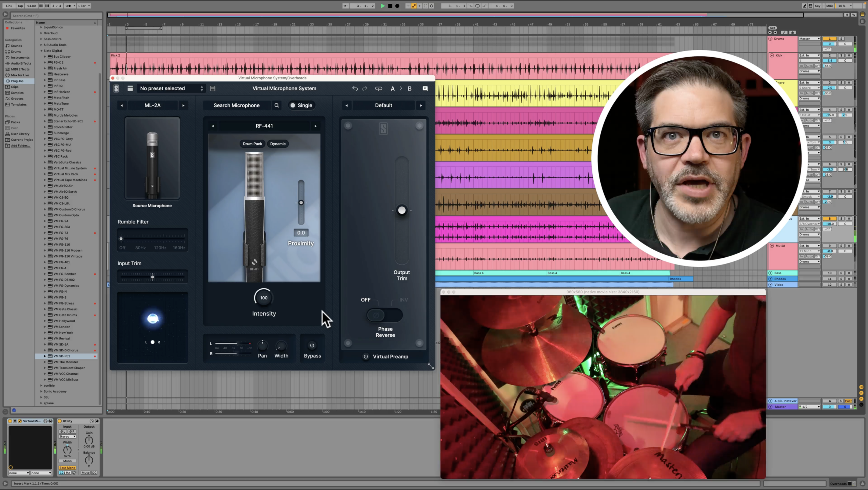
Task: Open the Virtual Mi... plugin window wrench icon
Action: [20, 421]
